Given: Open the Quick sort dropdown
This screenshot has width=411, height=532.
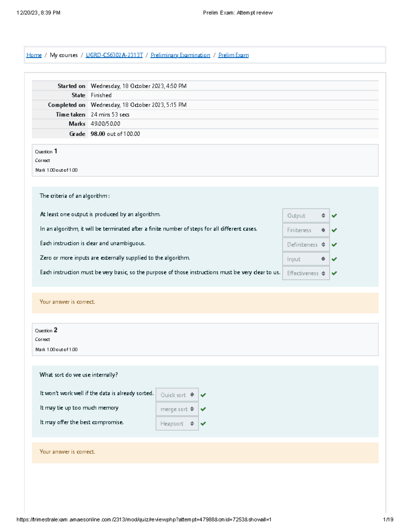Looking at the screenshot, I should (x=177, y=395).
